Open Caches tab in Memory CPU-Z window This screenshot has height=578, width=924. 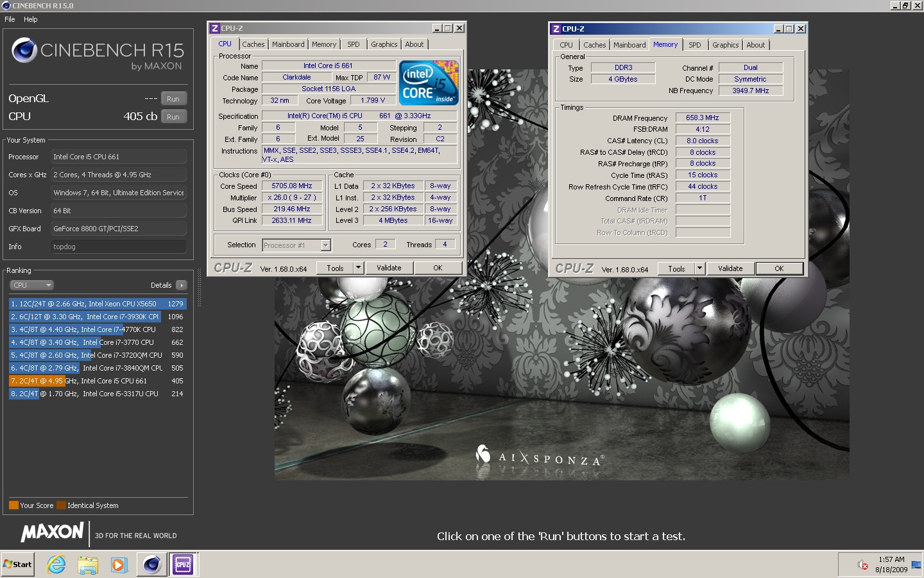click(595, 45)
